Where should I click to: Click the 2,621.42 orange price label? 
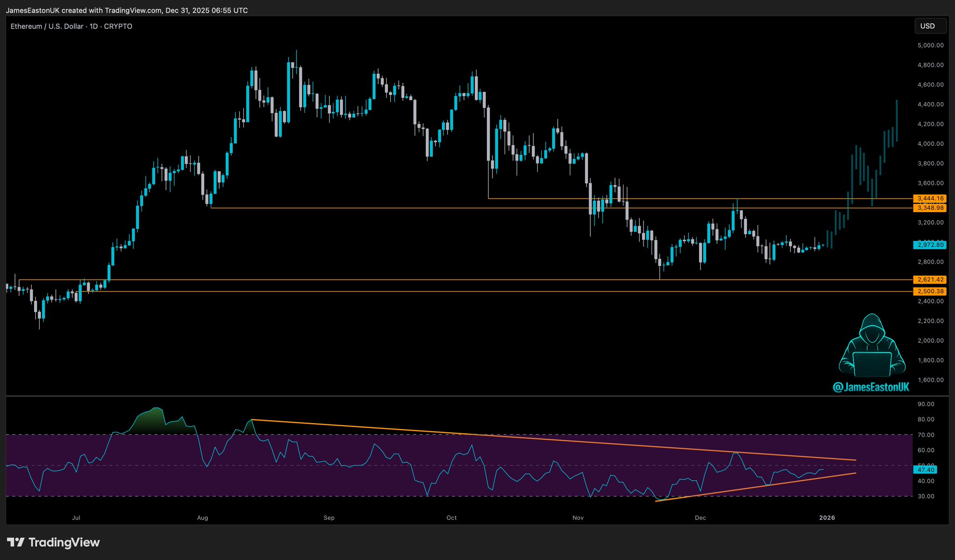(930, 280)
